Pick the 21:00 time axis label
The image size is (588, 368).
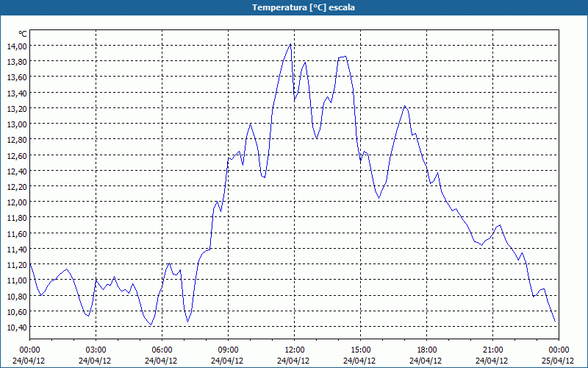pos(492,350)
